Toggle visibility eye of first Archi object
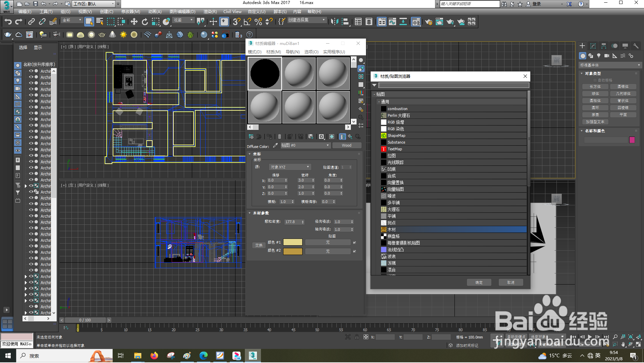 tap(31, 71)
